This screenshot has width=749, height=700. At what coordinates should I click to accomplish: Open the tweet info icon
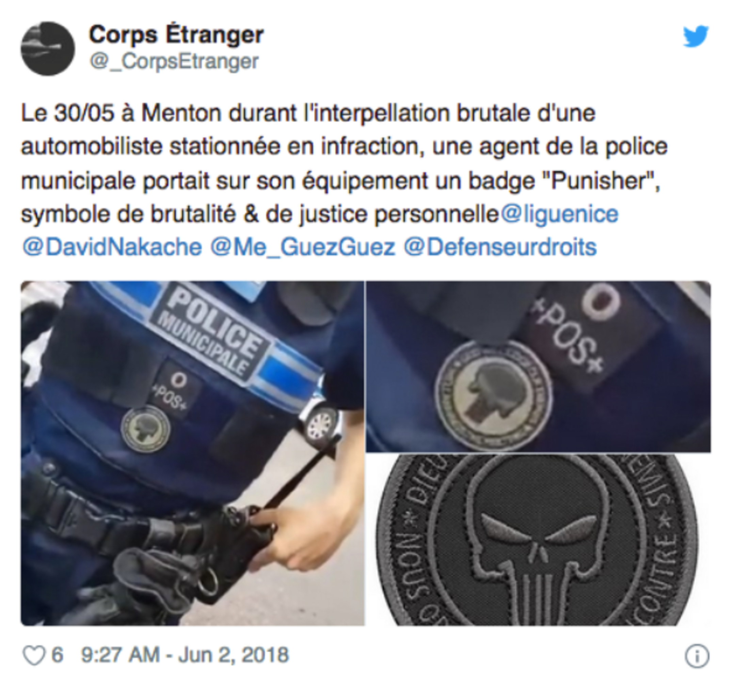coord(697,656)
